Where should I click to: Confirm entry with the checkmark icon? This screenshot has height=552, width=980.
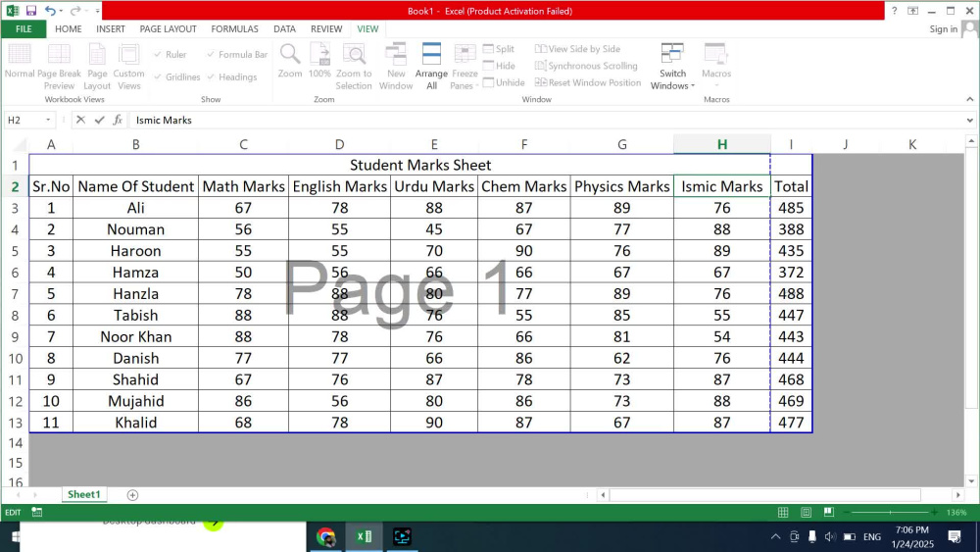click(99, 120)
